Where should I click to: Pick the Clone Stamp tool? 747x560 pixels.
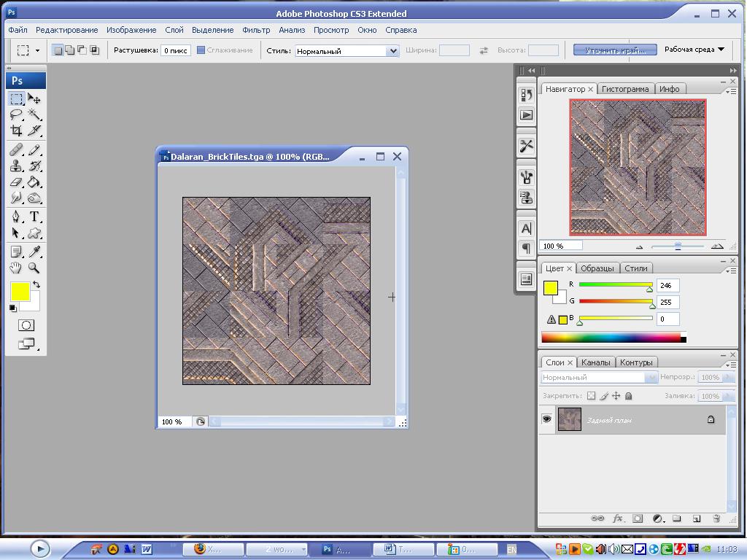pos(16,166)
